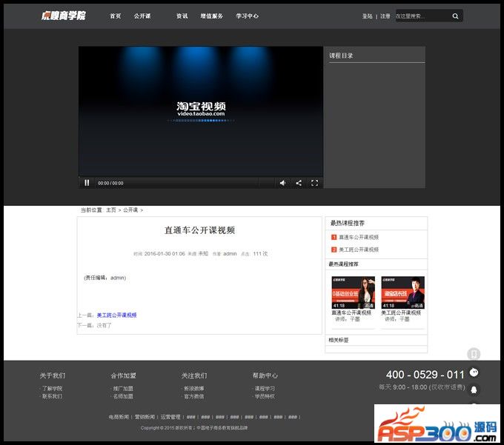Click the 联系我们 footer link
This screenshot has height=445, width=504.
(52, 397)
